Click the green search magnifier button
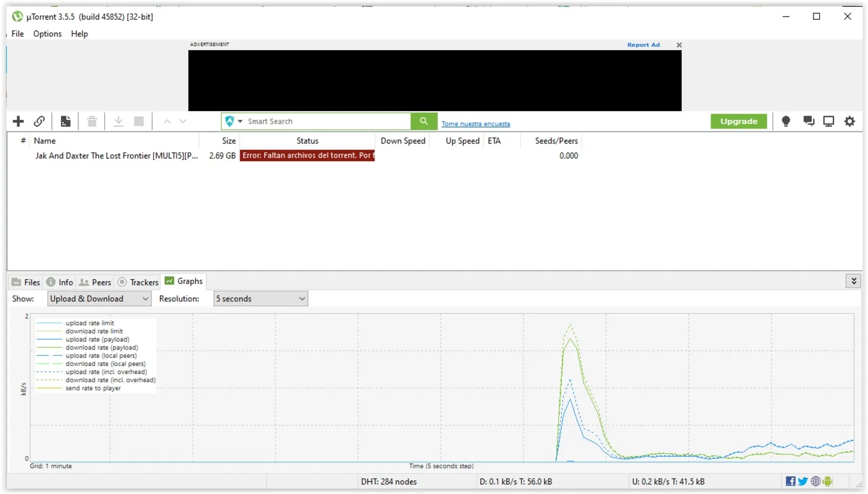Viewport: 868px width, 494px height. [x=424, y=121]
